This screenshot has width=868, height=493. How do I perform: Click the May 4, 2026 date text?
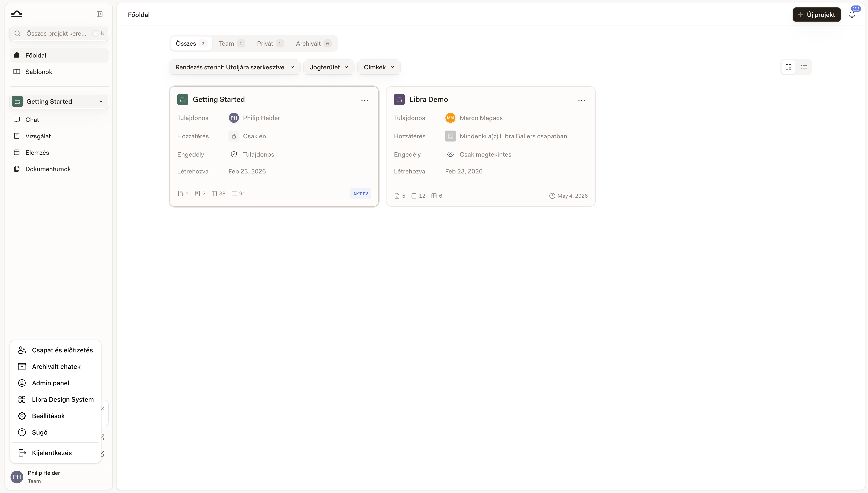coord(573,196)
